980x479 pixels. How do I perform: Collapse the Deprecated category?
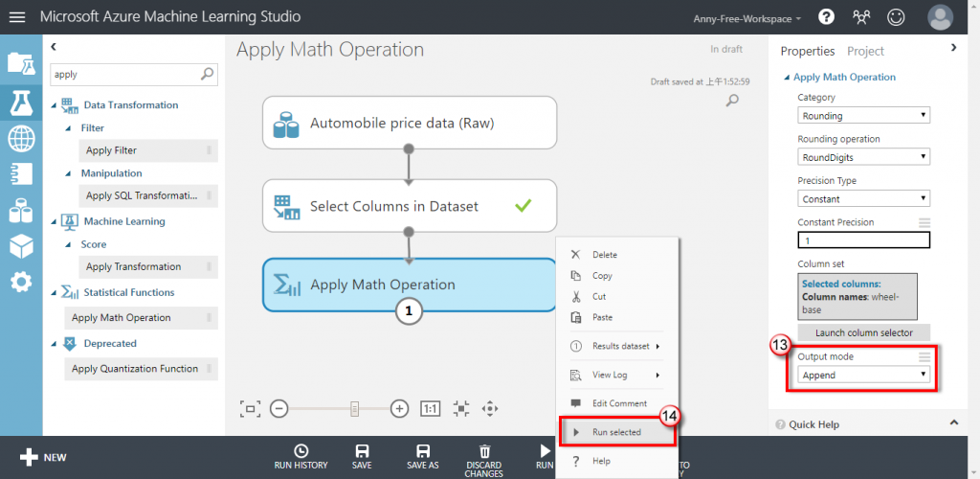(x=55, y=344)
